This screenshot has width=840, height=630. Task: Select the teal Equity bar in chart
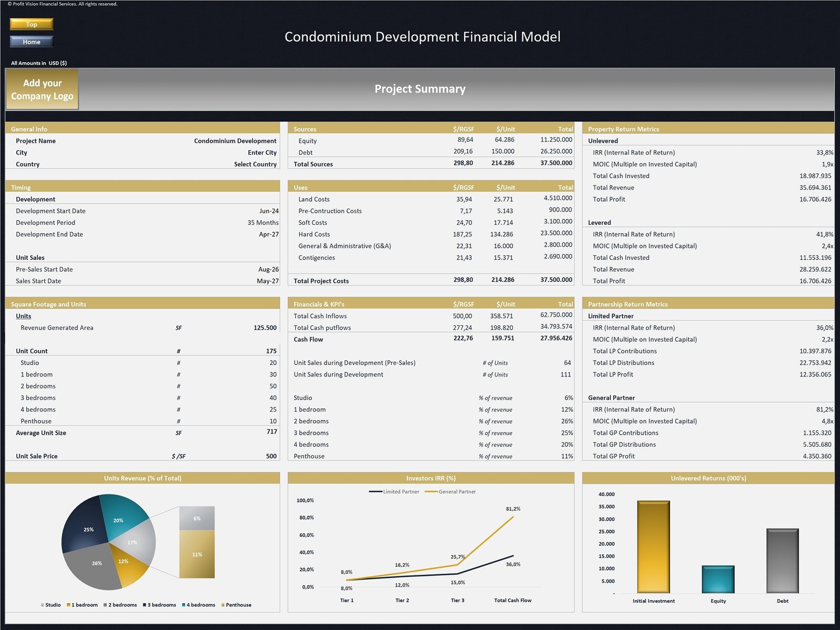pos(718,580)
